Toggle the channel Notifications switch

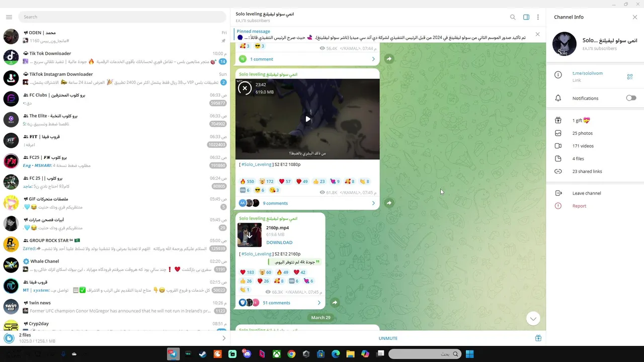click(631, 98)
